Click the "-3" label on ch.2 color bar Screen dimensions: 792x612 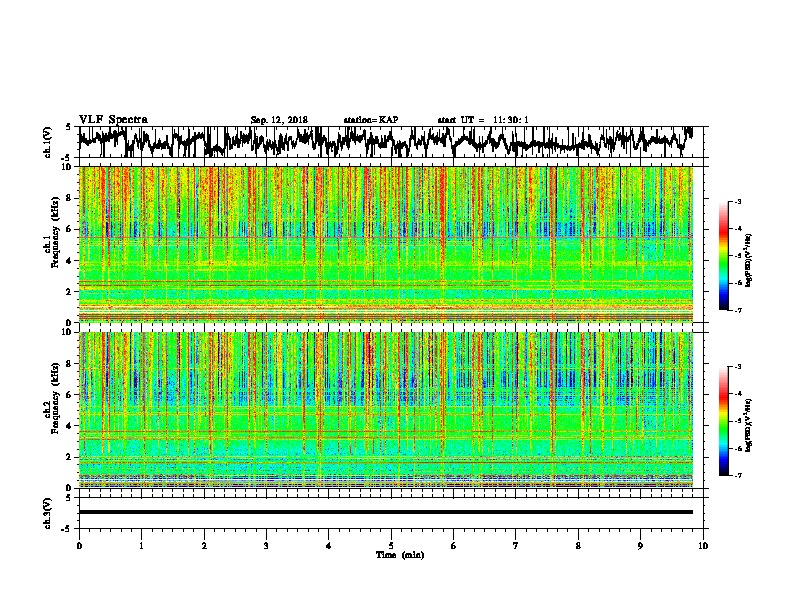pyautogui.click(x=737, y=367)
